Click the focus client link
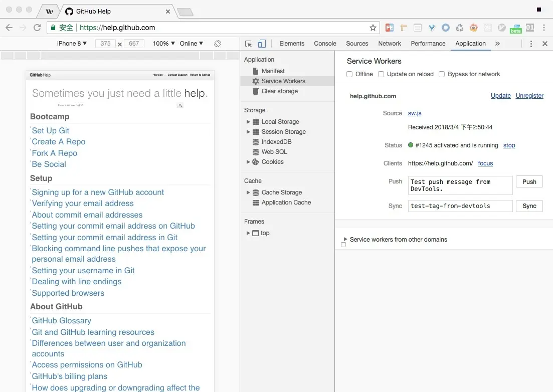 pyautogui.click(x=485, y=163)
